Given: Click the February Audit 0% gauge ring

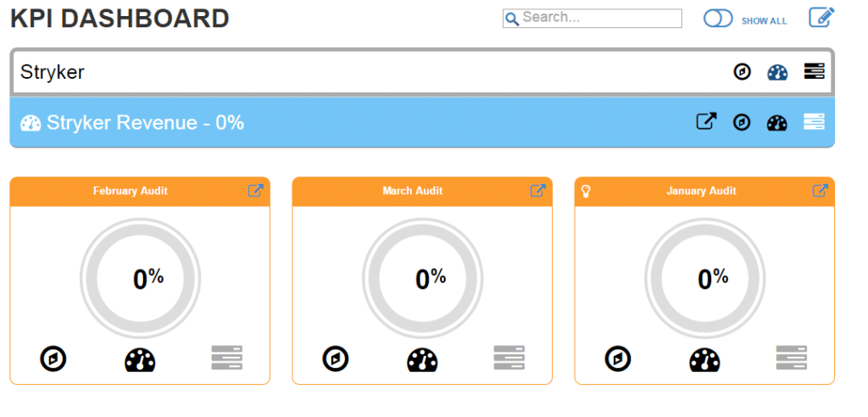Looking at the screenshot, I should 140,279.
